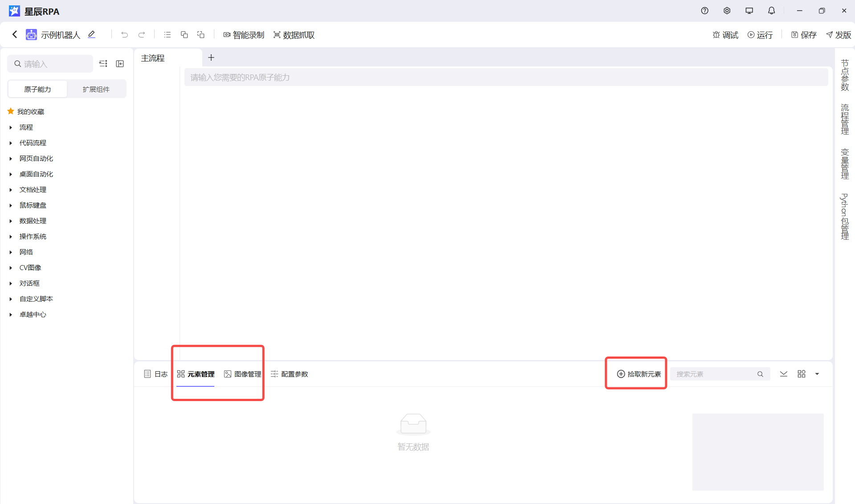Select the 原子能力 toggle tab
Image resolution: width=855 pixels, height=504 pixels.
pyautogui.click(x=37, y=89)
